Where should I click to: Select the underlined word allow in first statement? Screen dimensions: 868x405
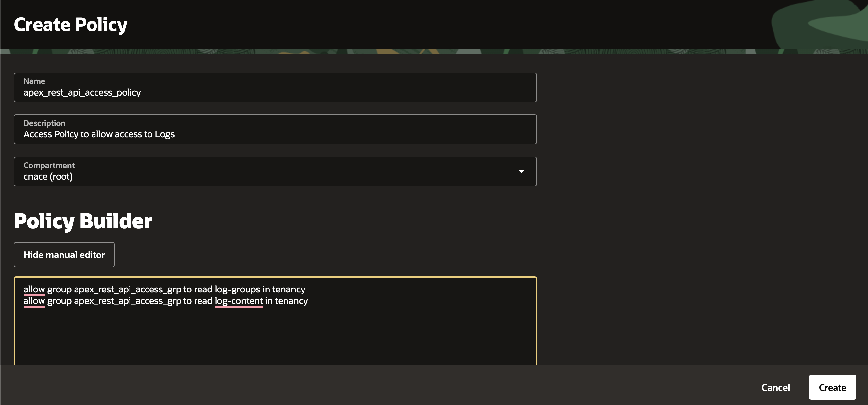[x=34, y=289]
